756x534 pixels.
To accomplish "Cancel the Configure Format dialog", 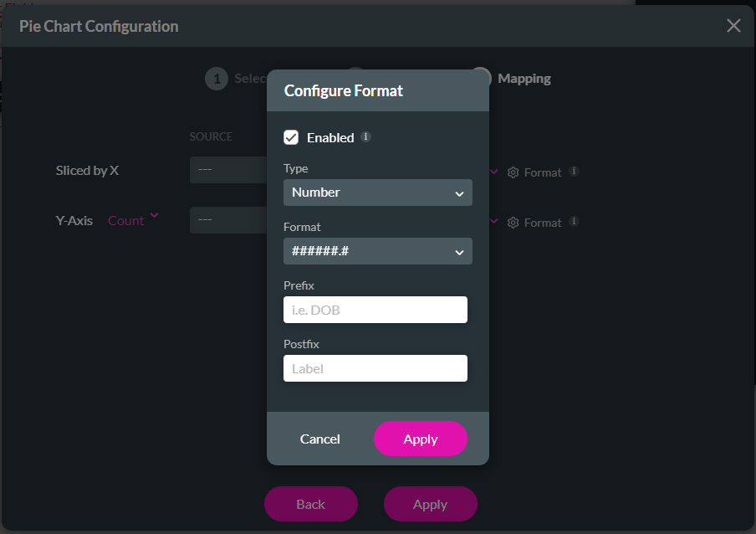I will (x=319, y=439).
